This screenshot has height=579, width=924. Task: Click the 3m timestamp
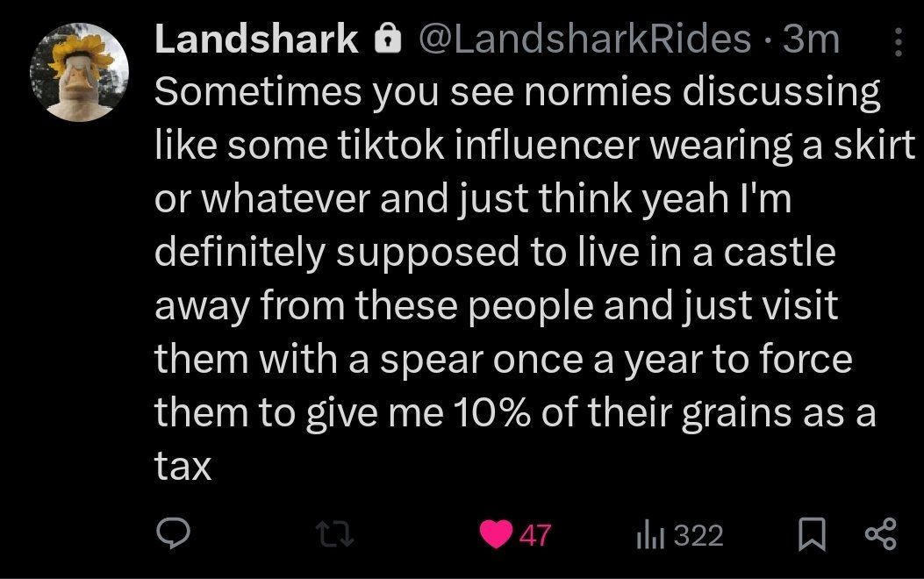(x=811, y=39)
